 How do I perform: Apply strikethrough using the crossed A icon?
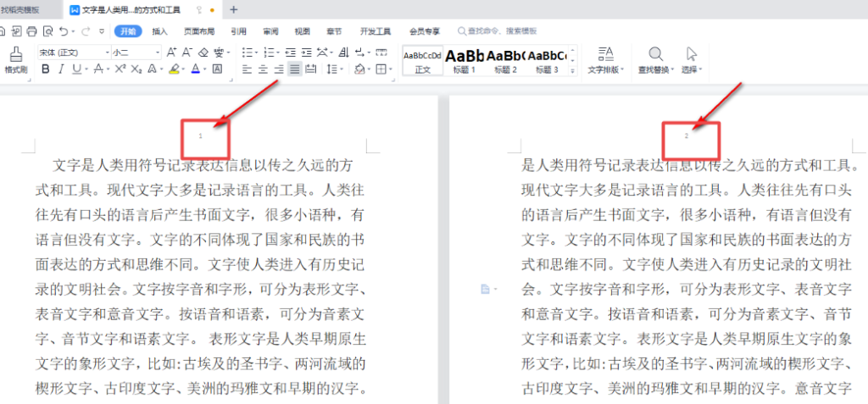point(98,69)
